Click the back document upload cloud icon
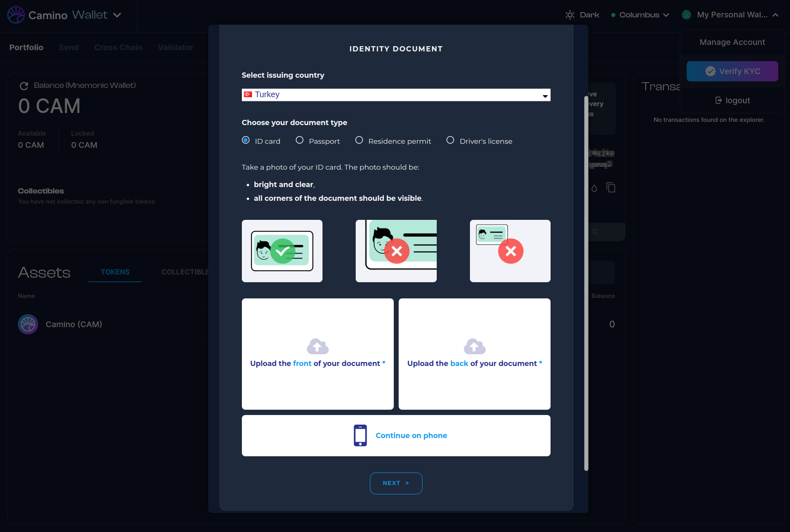This screenshot has width=790, height=532. click(x=474, y=347)
